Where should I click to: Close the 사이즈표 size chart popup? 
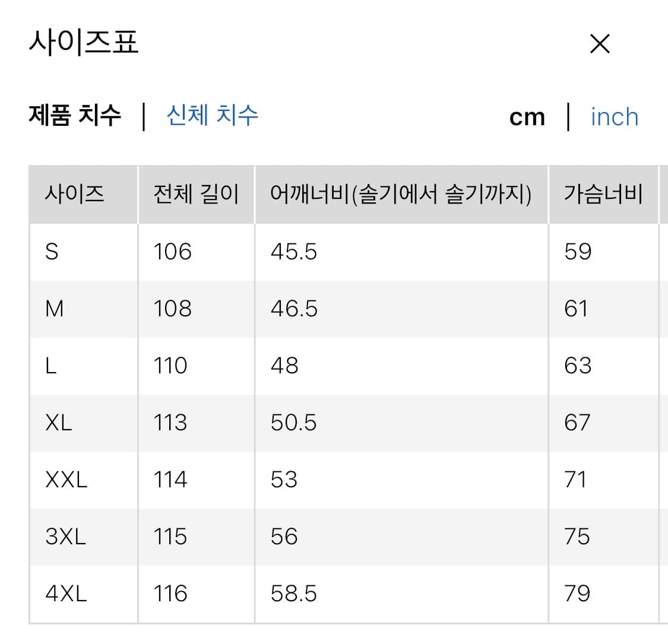tap(600, 43)
